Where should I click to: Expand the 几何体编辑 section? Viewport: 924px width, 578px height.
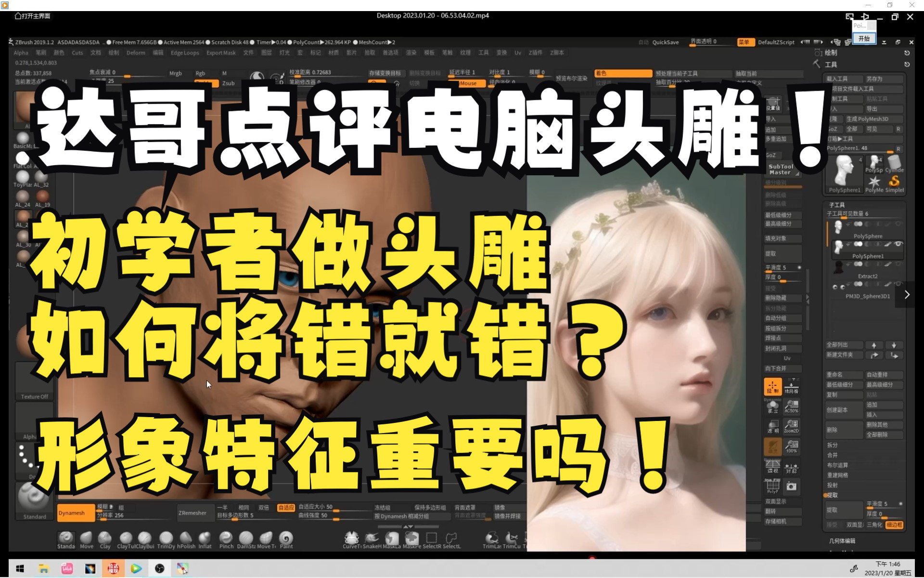(842, 541)
